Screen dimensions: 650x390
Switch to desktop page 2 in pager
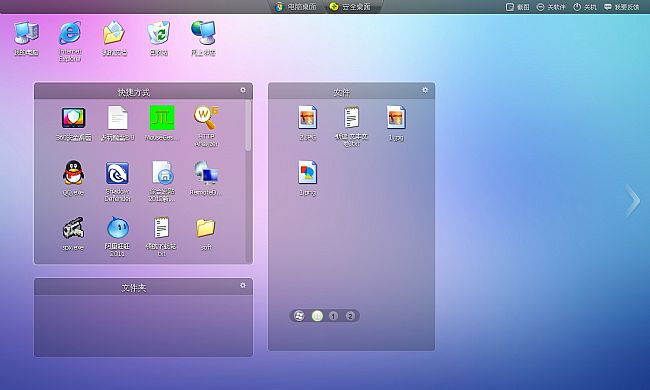(x=350, y=316)
